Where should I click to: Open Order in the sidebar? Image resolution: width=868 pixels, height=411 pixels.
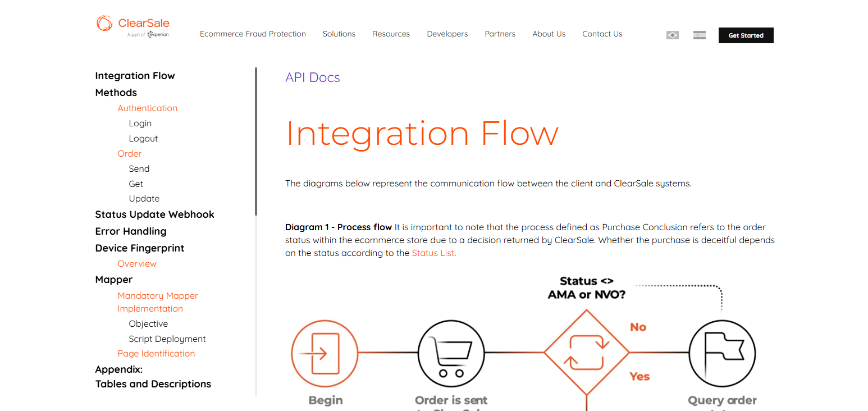[129, 154]
